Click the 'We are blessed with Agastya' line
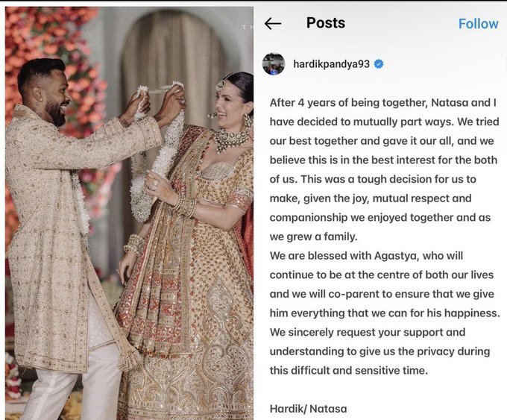Viewport: 507px width, 420px height. [366, 256]
